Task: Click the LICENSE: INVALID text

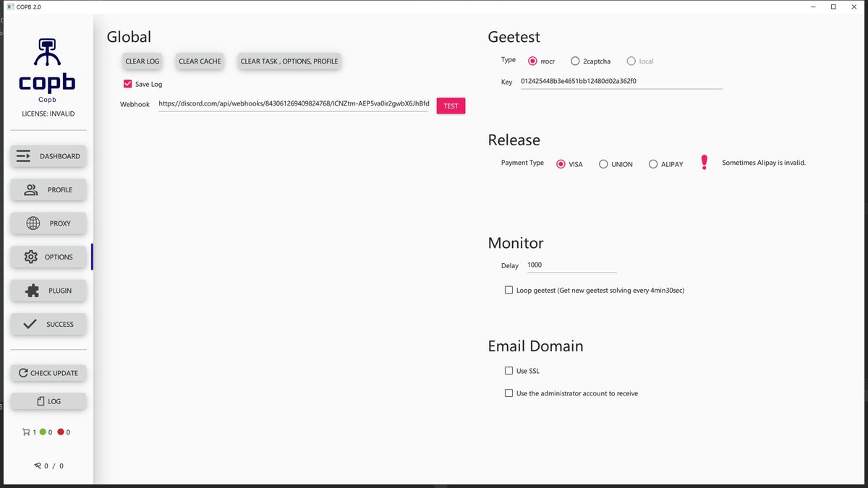Action: click(48, 114)
